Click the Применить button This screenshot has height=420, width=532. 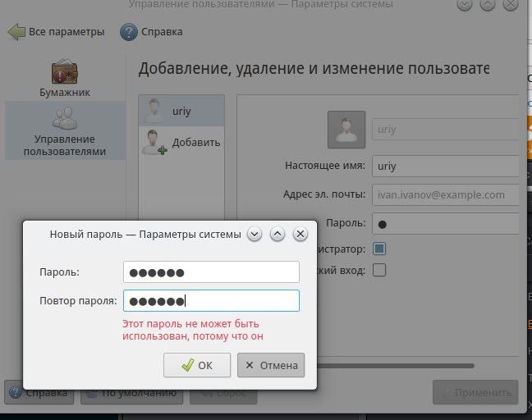click(x=475, y=392)
